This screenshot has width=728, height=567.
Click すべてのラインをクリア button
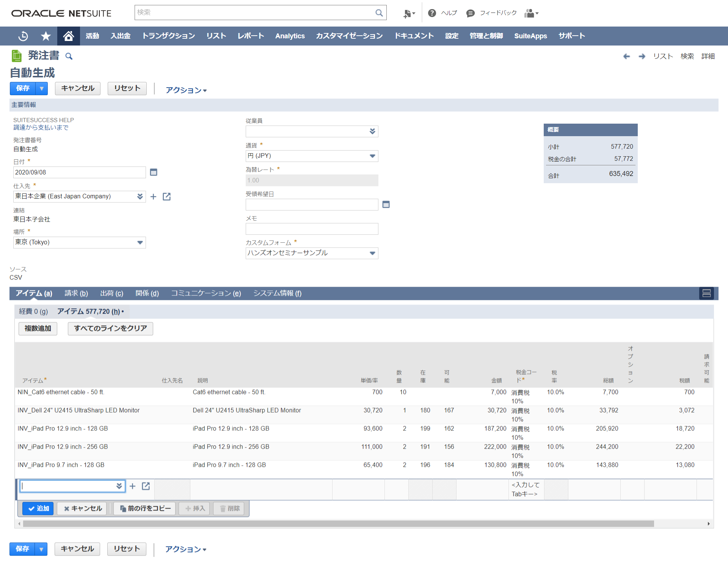coord(110,328)
